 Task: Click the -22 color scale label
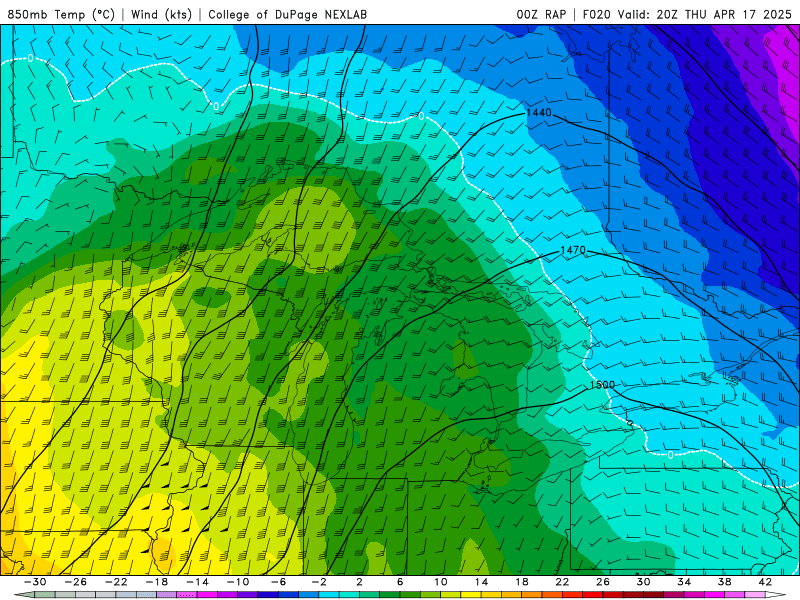116,582
